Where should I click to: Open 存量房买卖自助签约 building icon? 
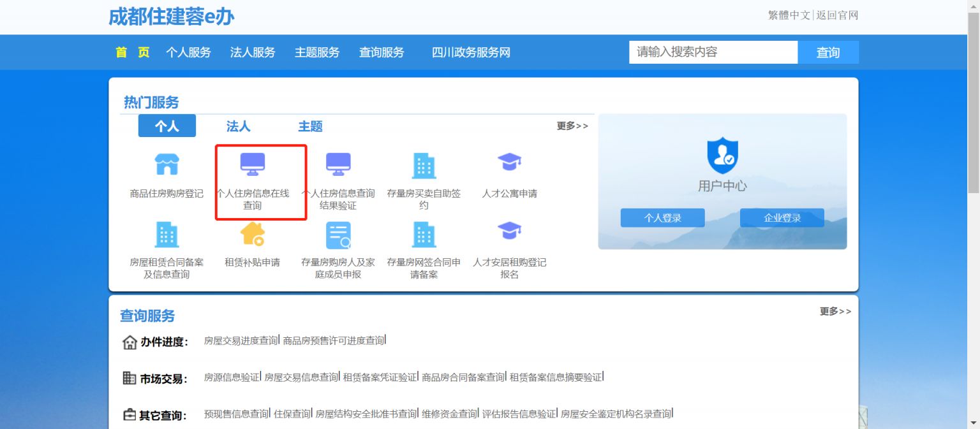pyautogui.click(x=423, y=164)
